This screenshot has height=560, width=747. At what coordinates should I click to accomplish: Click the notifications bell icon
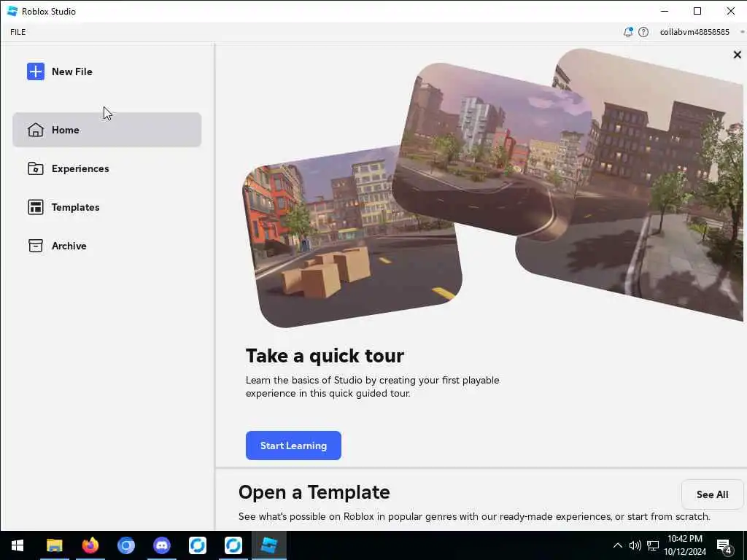(628, 32)
